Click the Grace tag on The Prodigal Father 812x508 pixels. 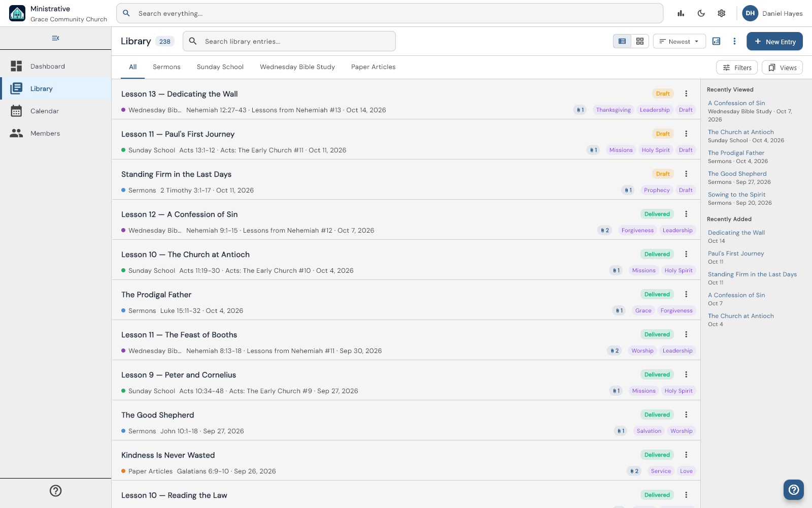tap(643, 310)
